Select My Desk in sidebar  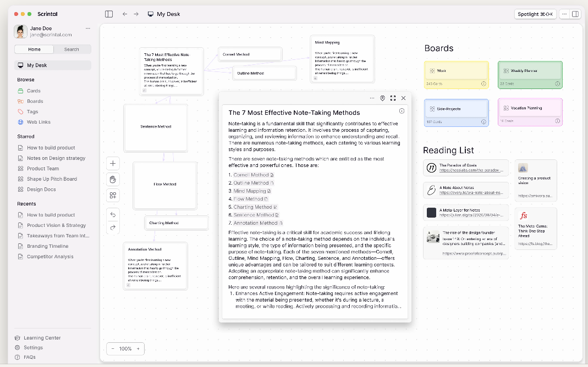click(x=52, y=65)
